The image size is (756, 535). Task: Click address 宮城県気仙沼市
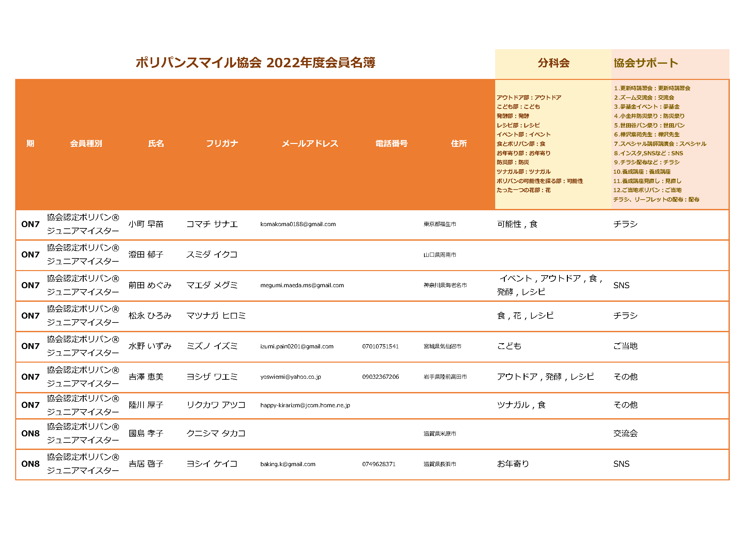442,346
